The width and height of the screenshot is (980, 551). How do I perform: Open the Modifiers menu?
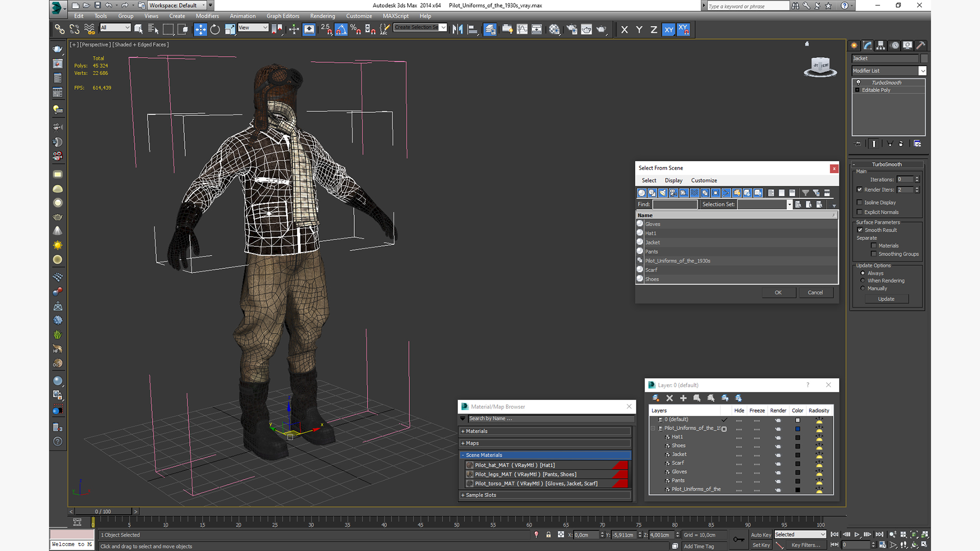(207, 16)
